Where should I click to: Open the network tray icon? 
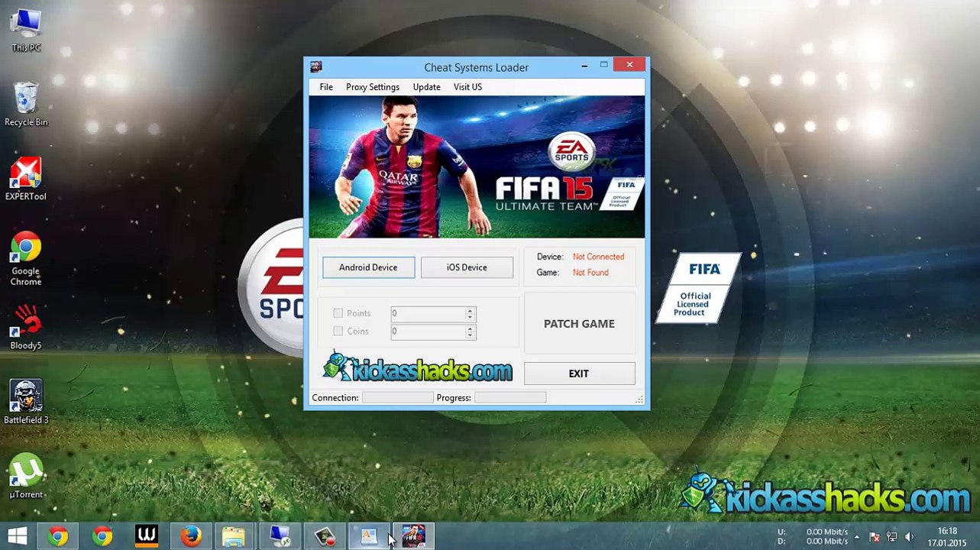[891, 536]
